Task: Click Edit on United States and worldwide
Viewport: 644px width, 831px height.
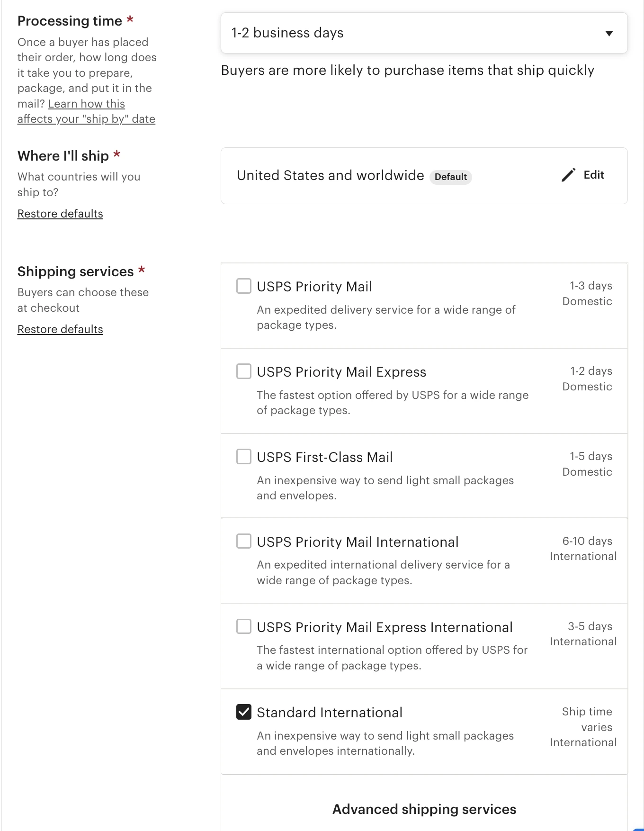Action: (x=593, y=175)
